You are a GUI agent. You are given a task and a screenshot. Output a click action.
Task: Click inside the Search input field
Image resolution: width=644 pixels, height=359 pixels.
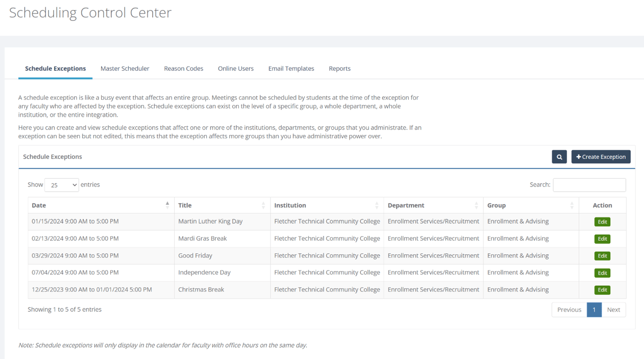point(589,185)
